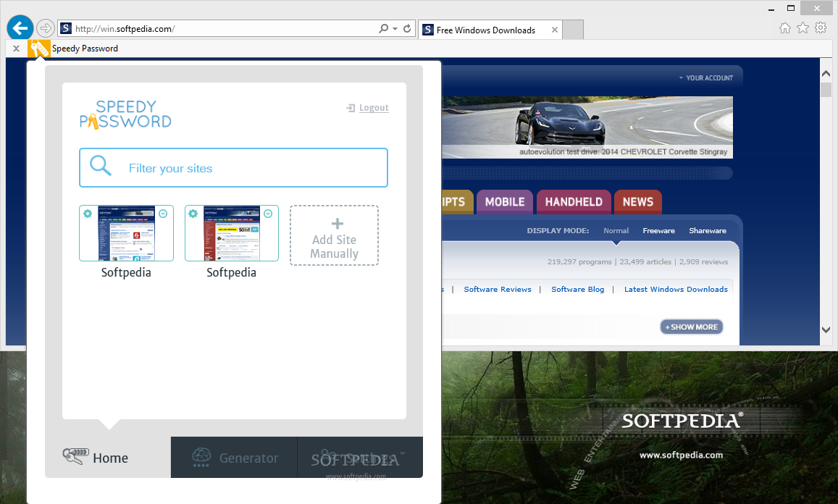Click the page scrollbar down arrow

(x=826, y=329)
